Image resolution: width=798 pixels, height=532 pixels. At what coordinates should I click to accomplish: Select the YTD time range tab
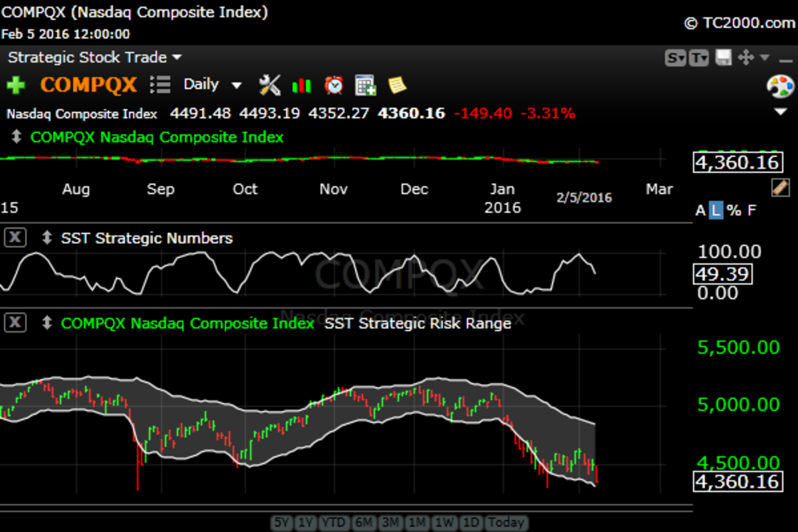pos(334,523)
